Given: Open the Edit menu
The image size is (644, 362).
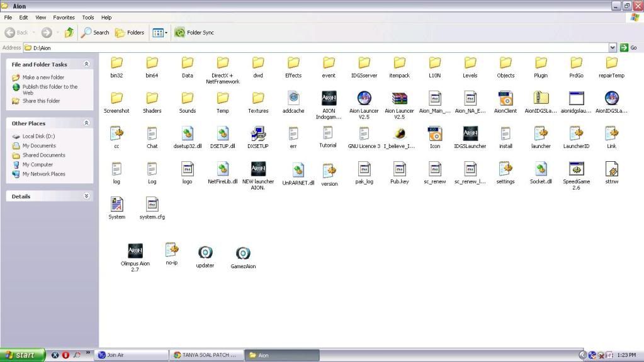Looking at the screenshot, I should pos(23,18).
